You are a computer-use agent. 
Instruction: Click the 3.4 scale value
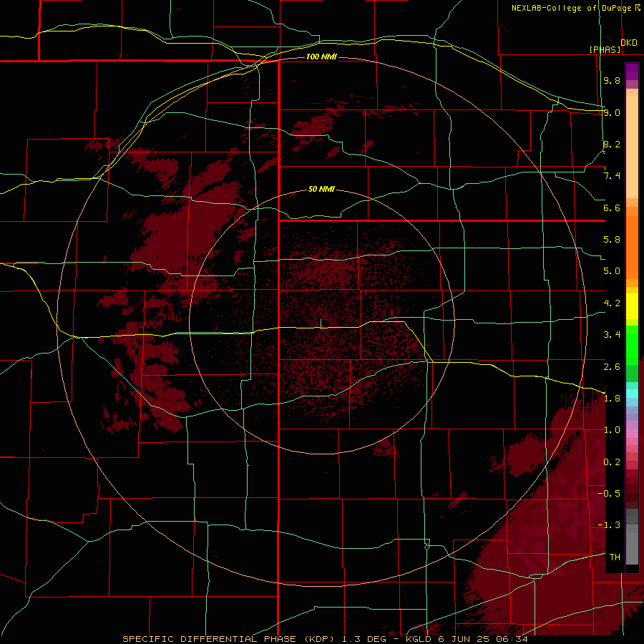pos(612,335)
